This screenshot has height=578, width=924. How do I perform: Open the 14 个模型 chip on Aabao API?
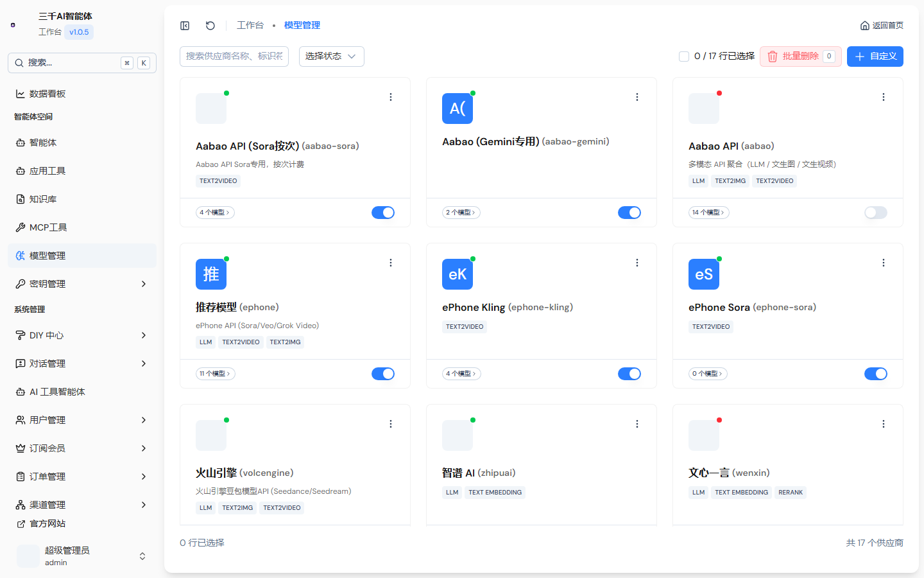coord(709,213)
